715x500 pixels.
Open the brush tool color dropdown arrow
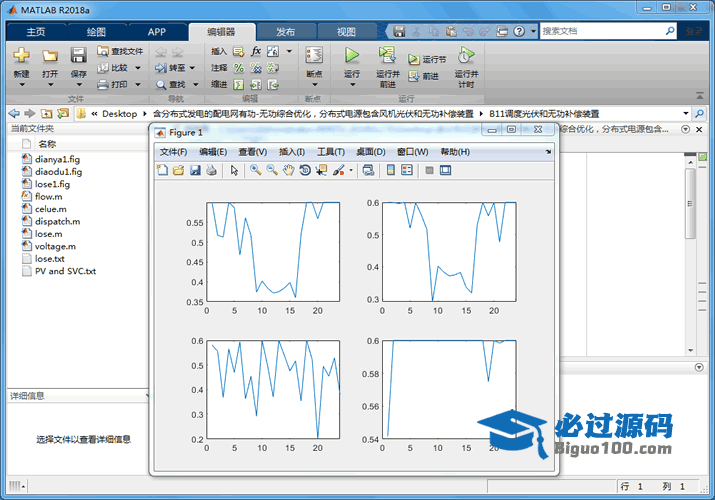[351, 170]
